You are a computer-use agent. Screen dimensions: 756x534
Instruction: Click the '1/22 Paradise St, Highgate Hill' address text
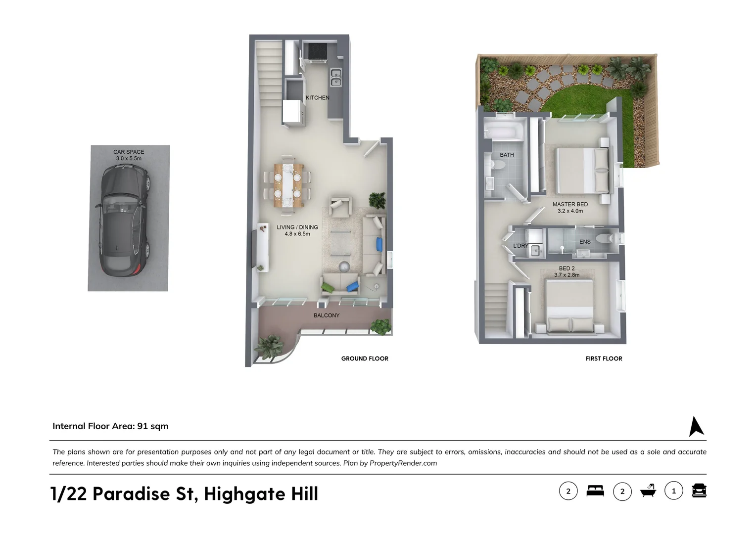point(184,493)
